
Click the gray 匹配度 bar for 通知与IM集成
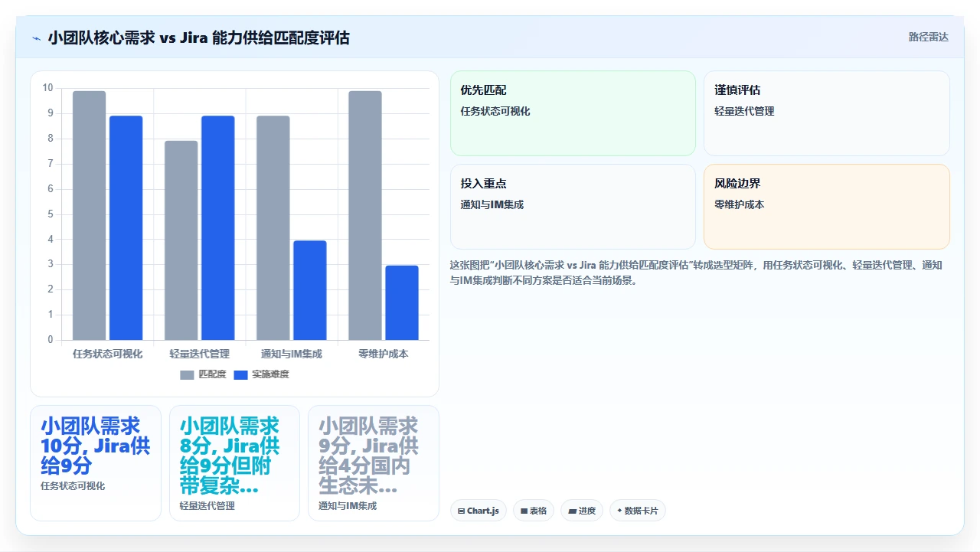273,228
